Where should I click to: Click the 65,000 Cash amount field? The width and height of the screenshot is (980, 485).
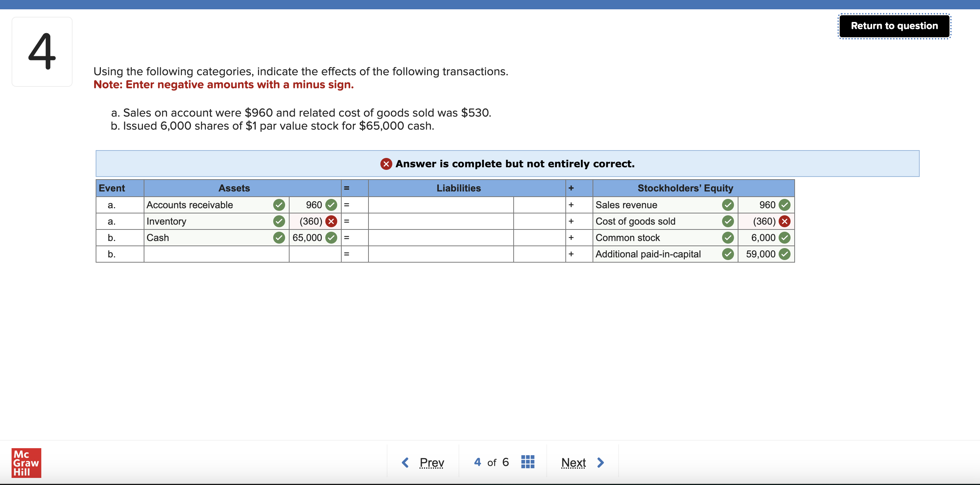pos(307,238)
